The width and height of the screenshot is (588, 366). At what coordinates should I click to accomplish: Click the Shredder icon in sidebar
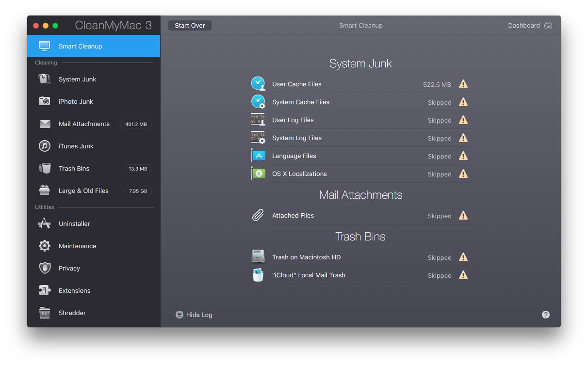(45, 313)
